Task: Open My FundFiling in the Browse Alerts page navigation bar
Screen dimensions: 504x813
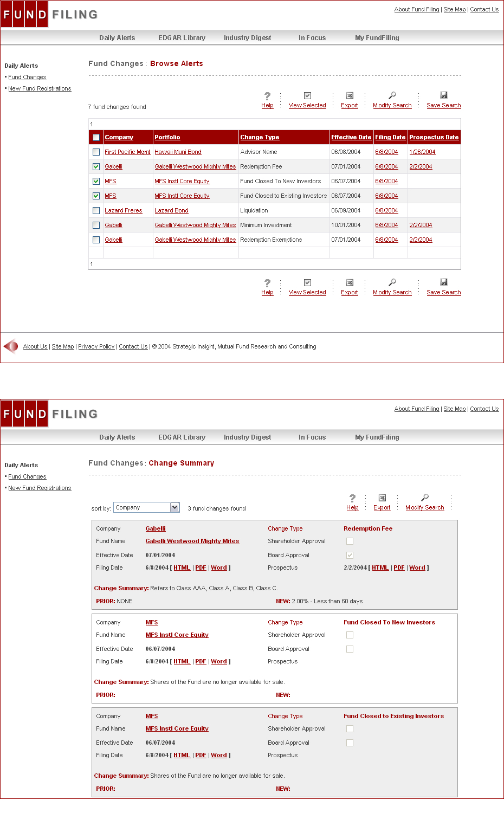Action: [377, 38]
